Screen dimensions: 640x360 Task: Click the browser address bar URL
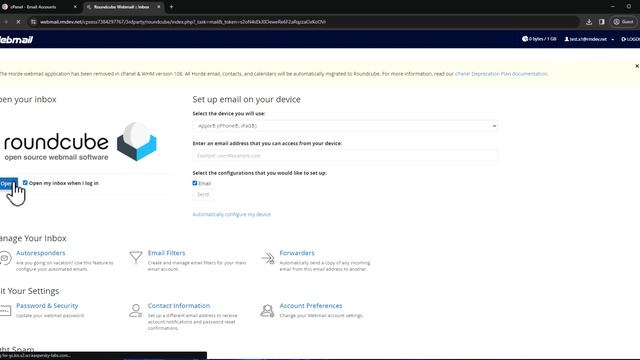tap(183, 22)
